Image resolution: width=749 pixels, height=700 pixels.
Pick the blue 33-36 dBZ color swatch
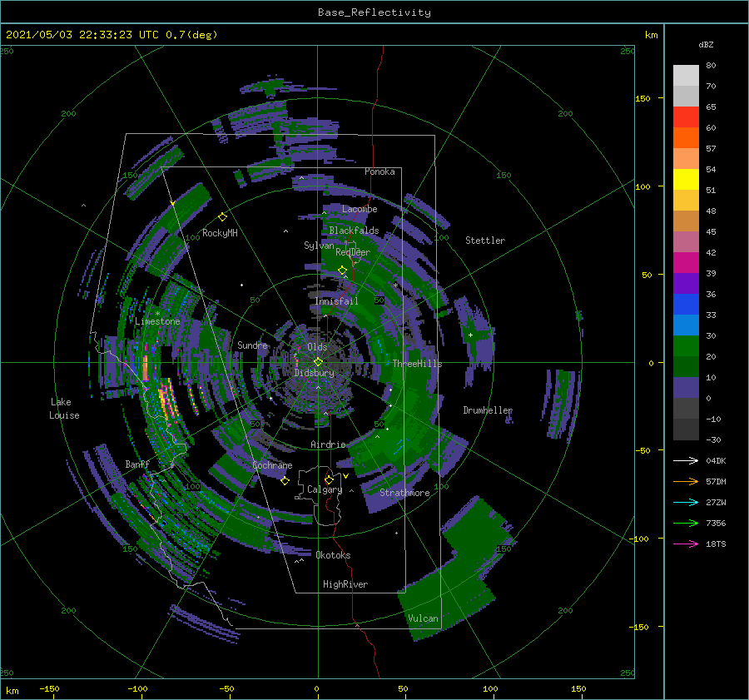(686, 305)
